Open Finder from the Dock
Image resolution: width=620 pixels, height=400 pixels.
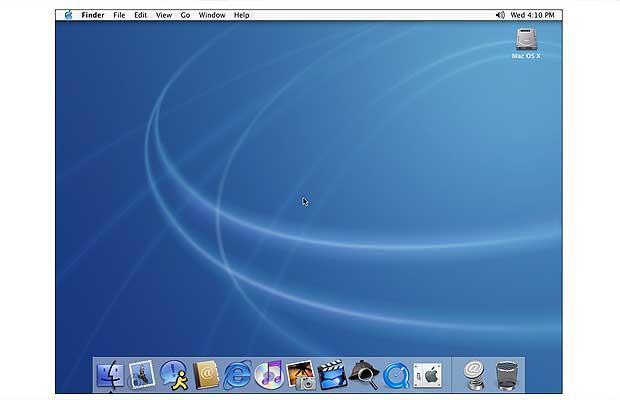click(110, 375)
